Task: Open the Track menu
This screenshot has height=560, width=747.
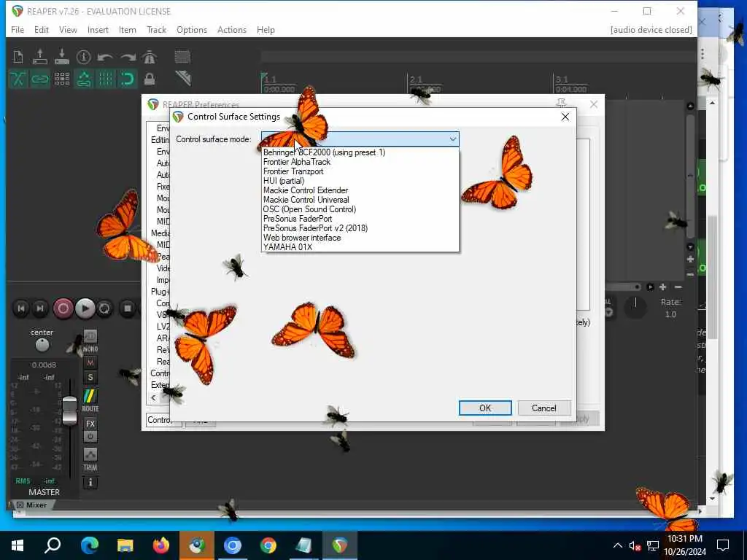Action: (x=156, y=29)
